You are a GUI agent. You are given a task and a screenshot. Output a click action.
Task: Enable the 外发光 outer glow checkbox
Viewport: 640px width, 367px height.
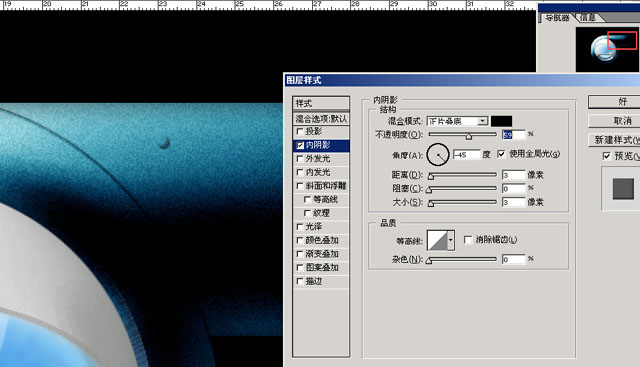coord(300,159)
